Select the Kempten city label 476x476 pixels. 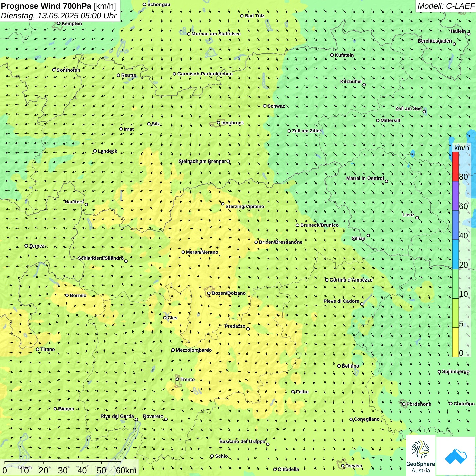click(x=71, y=23)
